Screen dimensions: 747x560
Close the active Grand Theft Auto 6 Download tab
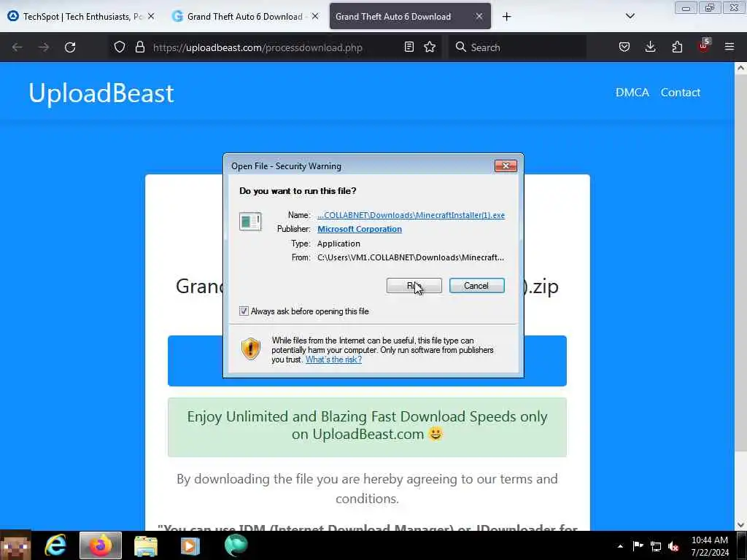click(479, 16)
